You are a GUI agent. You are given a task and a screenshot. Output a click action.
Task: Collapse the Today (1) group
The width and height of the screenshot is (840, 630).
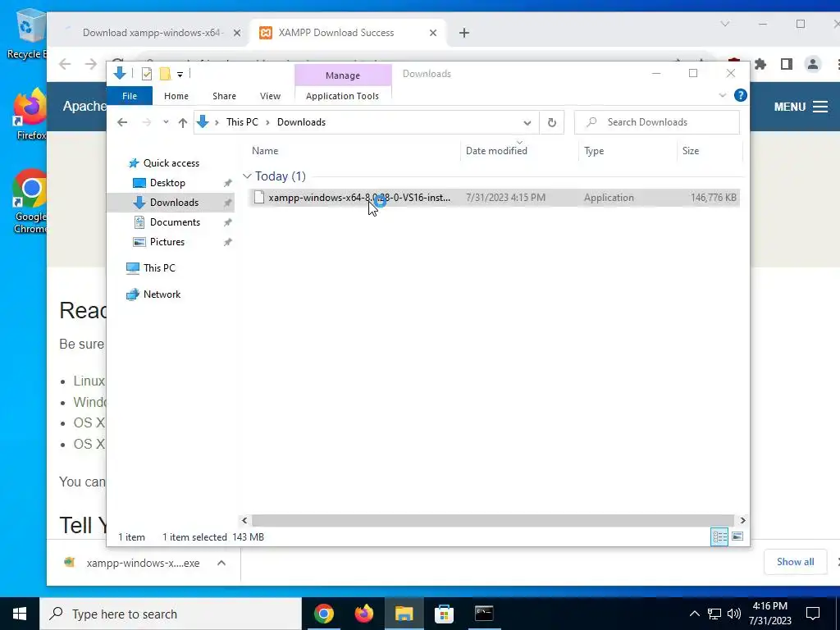(247, 176)
